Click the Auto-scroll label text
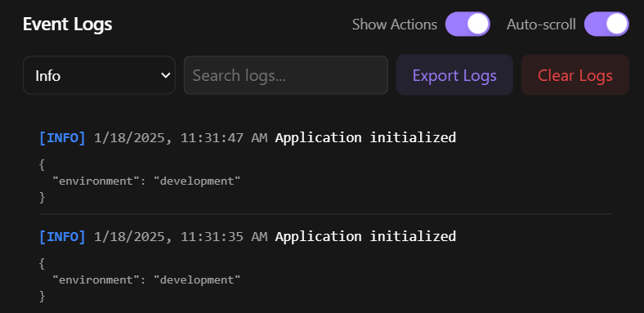644x313 pixels. point(541,25)
